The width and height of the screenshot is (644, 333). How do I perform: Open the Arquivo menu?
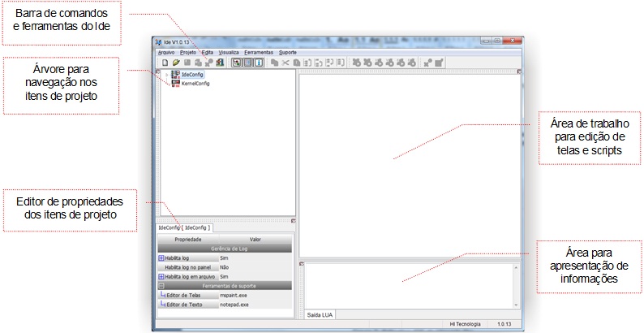click(166, 53)
